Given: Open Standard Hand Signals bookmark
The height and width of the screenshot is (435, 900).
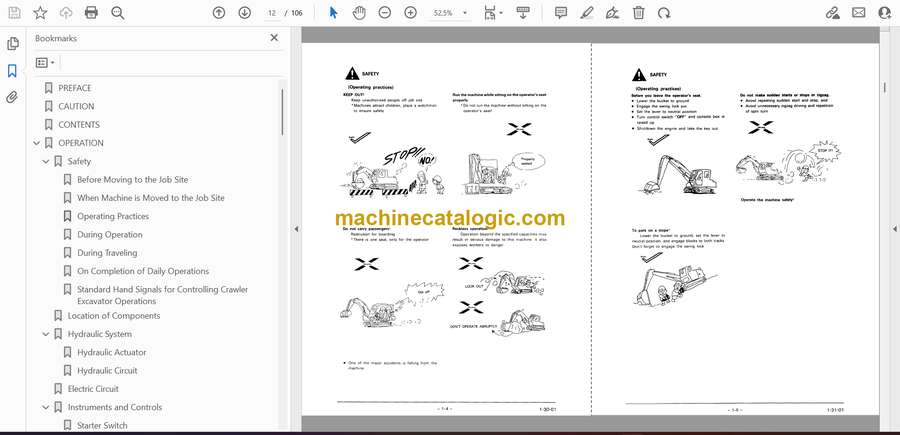Looking at the screenshot, I should [x=162, y=295].
